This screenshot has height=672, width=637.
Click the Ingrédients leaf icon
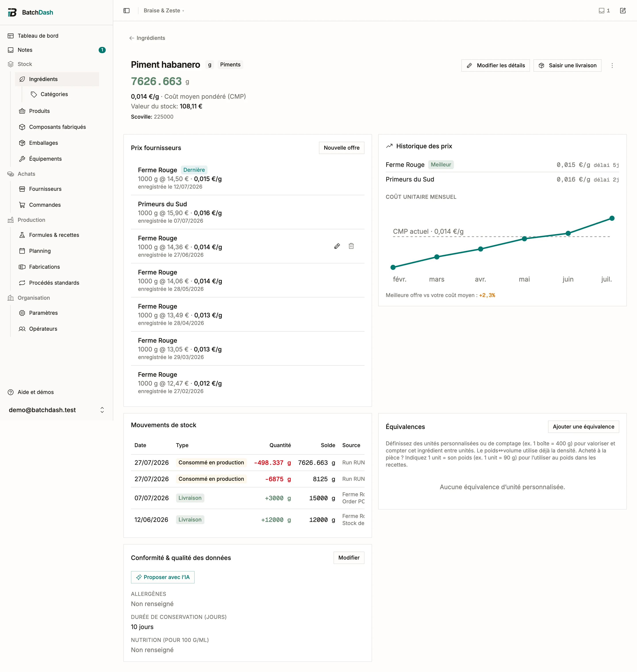(22, 79)
